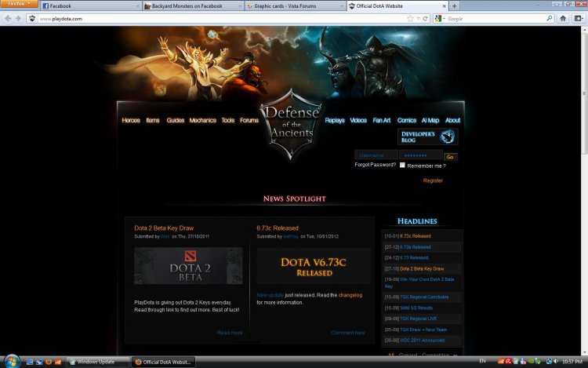The height and width of the screenshot is (368, 588).
Task: Open the Fan Art section
Action: point(381,120)
